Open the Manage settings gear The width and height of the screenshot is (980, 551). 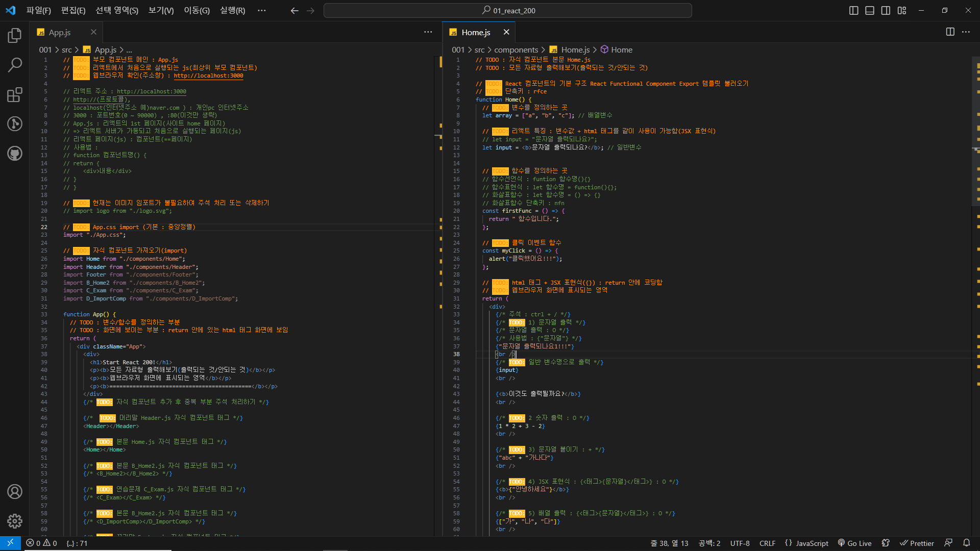[x=15, y=521]
